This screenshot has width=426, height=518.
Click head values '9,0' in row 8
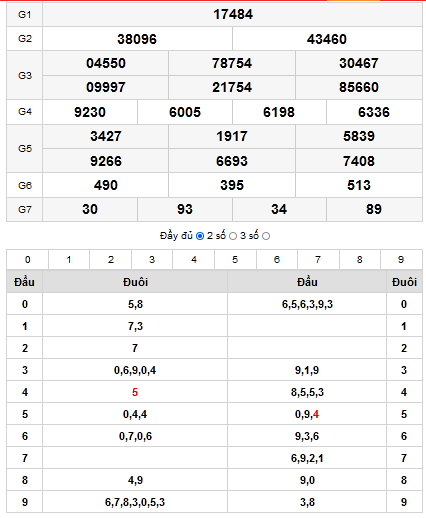point(307,480)
